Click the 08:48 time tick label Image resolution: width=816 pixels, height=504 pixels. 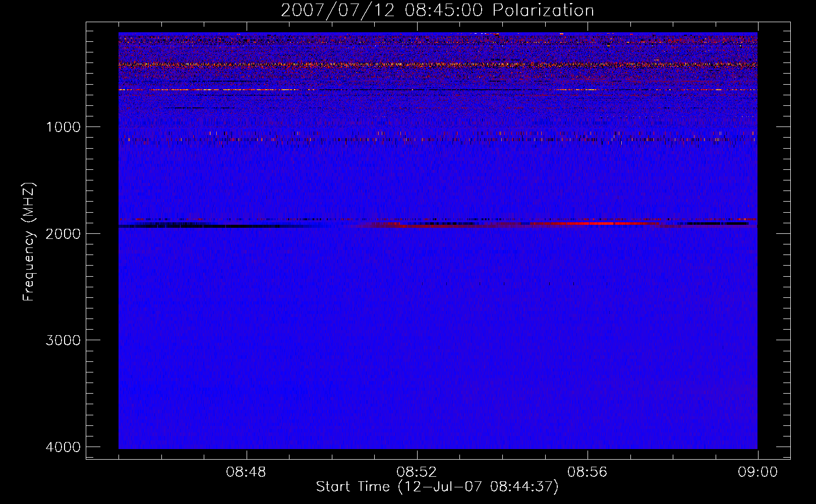246,472
